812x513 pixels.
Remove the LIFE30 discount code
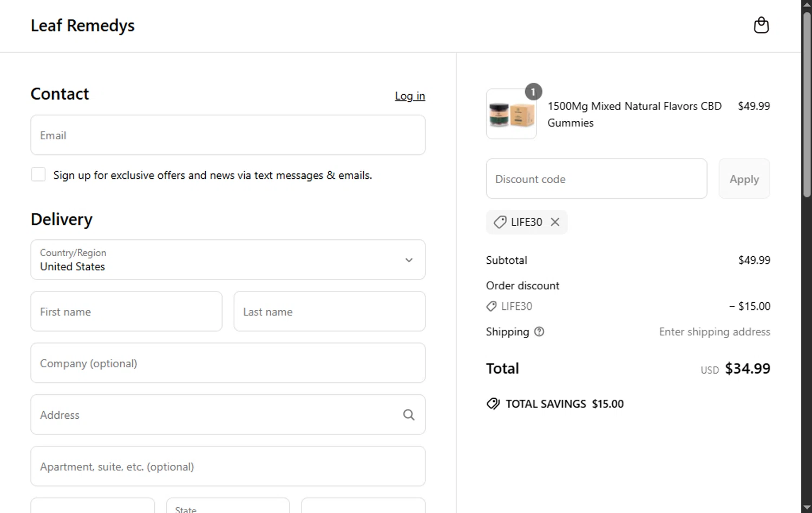pos(555,222)
